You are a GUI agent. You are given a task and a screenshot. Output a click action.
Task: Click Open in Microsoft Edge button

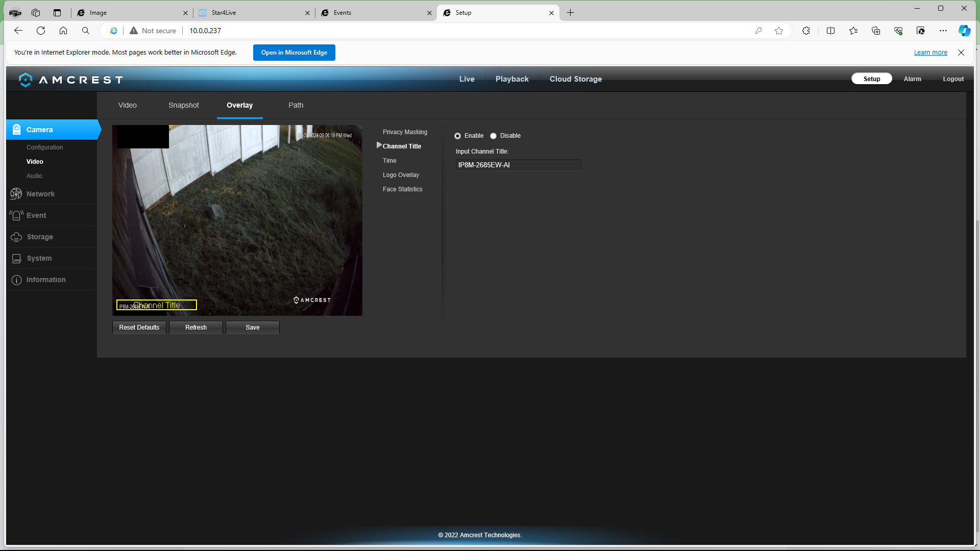point(294,53)
